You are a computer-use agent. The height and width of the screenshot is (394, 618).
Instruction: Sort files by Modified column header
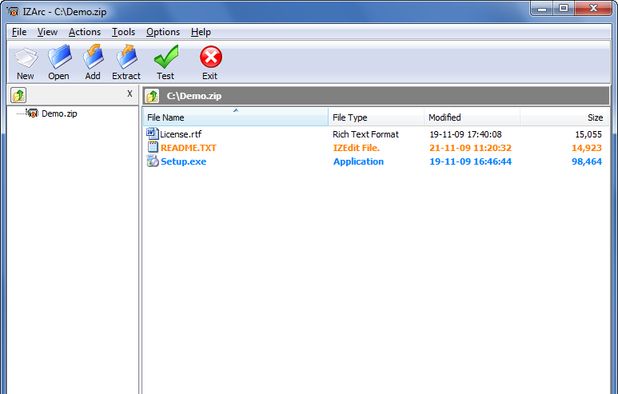click(x=472, y=117)
